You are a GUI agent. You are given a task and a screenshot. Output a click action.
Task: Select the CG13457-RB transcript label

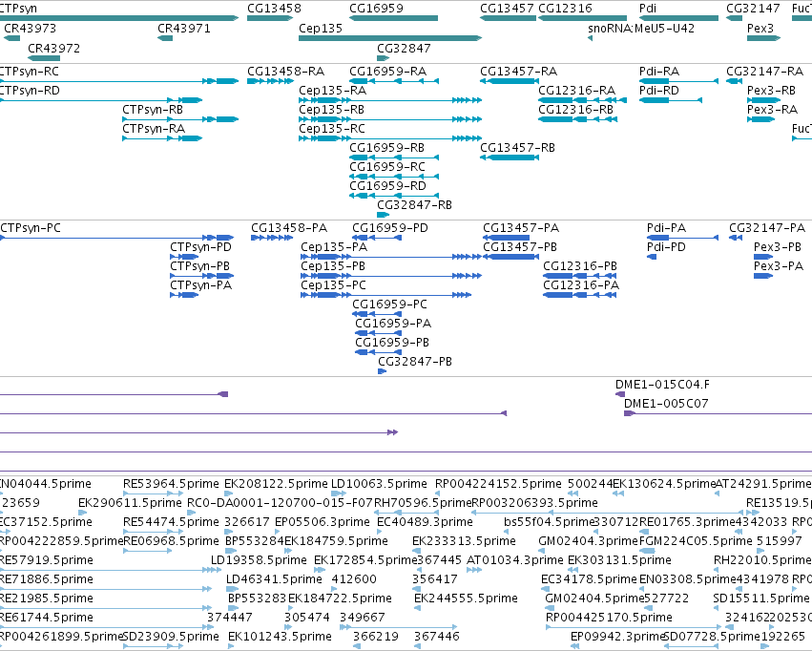(x=517, y=148)
